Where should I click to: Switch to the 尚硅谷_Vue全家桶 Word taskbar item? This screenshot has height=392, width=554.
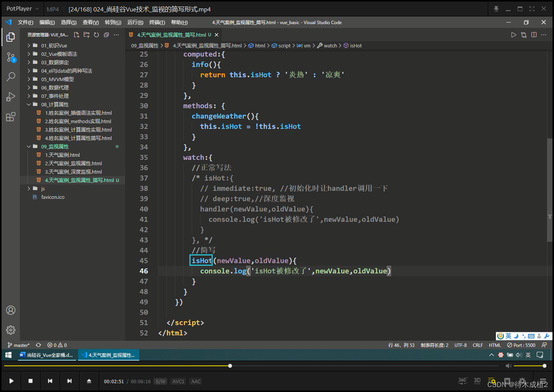[x=47, y=355]
